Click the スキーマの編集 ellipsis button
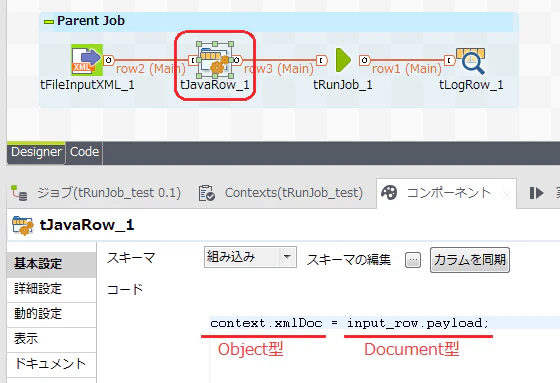 413,260
